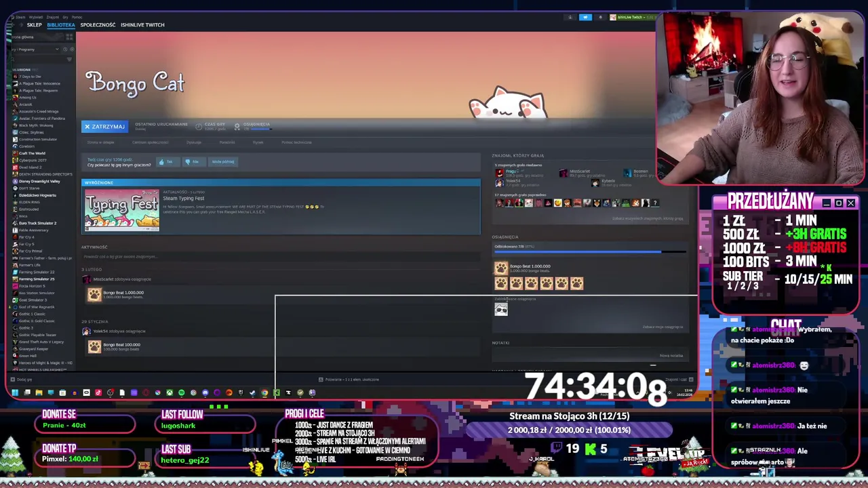868x488 pixels.
Task: Select Disney Dreamlight Valley in library
Action: click(39, 182)
